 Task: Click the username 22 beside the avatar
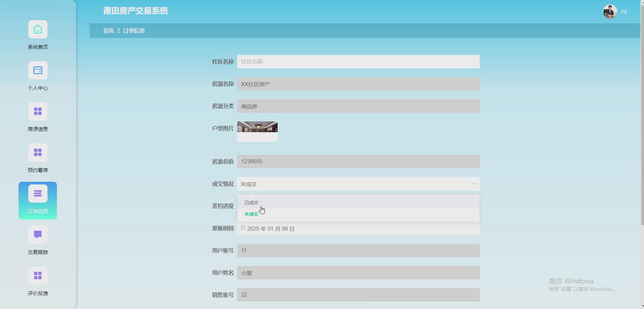pos(624,11)
